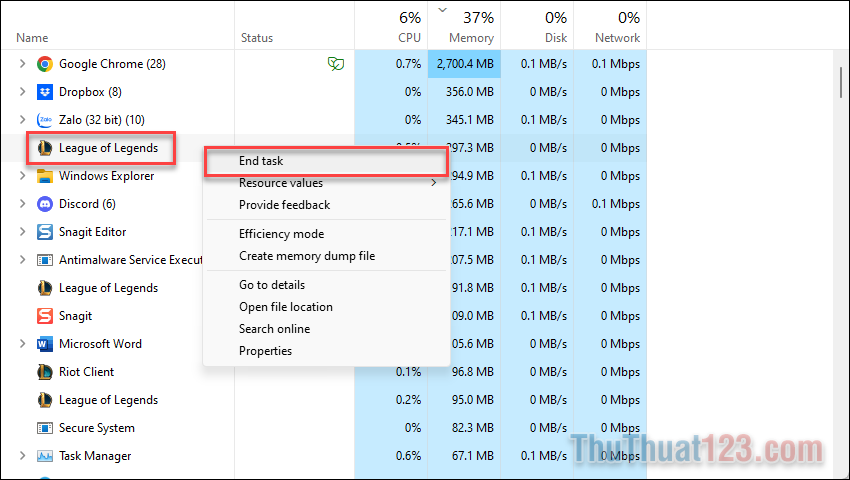Expand the Snagit Editor process group

[x=22, y=232]
